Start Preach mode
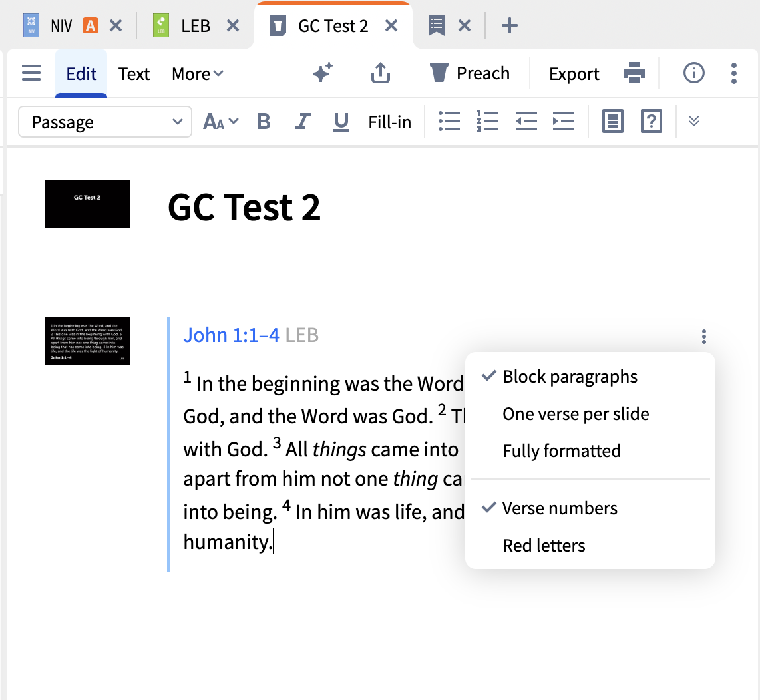The image size is (760, 700). click(469, 73)
